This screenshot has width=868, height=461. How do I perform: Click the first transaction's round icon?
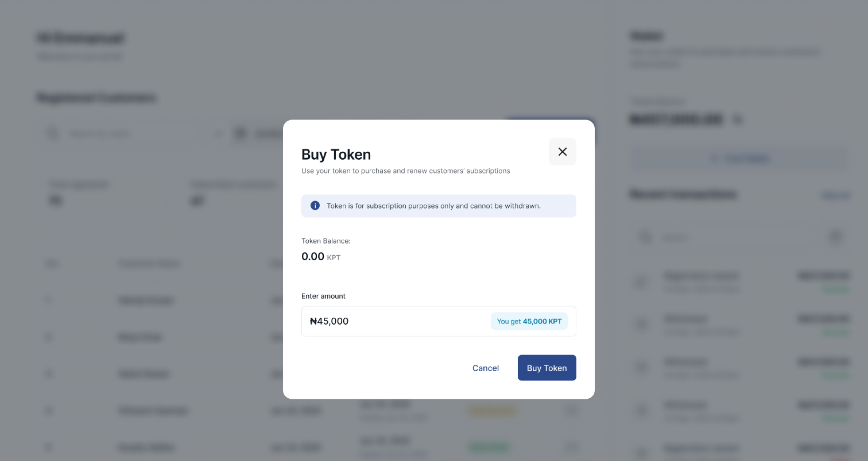pos(641,282)
